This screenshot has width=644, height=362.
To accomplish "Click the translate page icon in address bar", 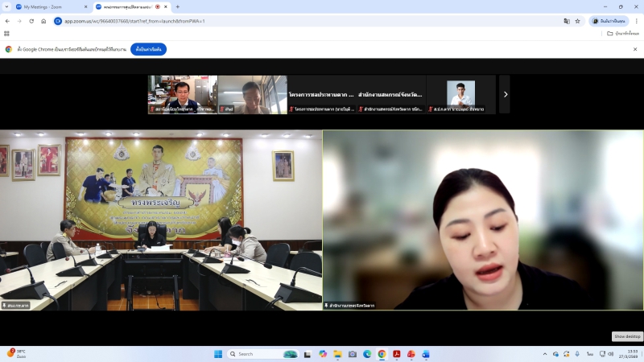I will [x=567, y=21].
